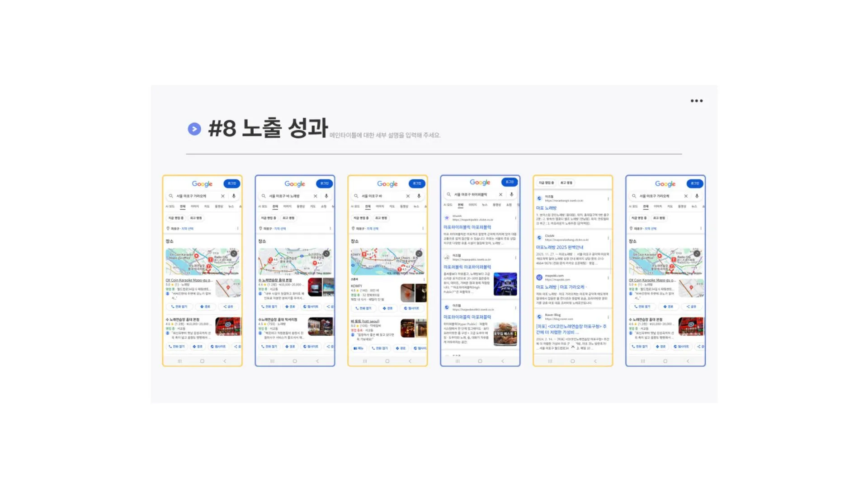
Task: Click the '지역 선택' link in the '서울 마포구 바 노래방' phone
Action: pos(280,229)
